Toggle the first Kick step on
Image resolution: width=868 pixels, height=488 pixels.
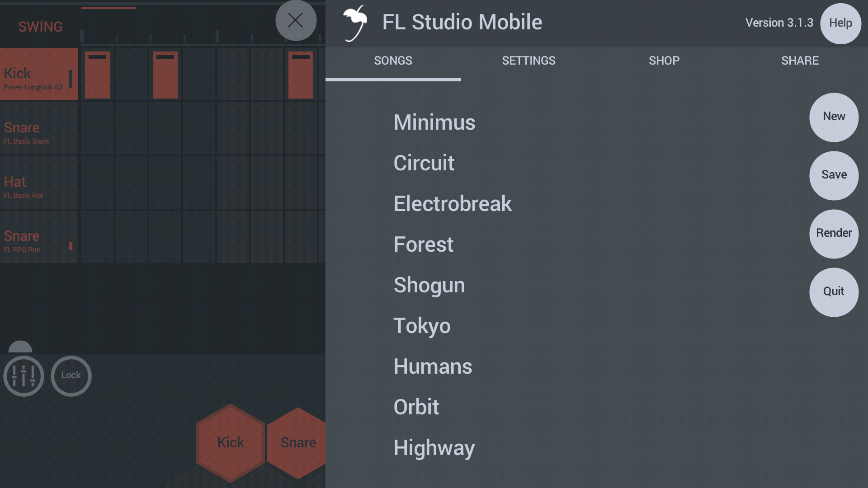click(x=97, y=75)
